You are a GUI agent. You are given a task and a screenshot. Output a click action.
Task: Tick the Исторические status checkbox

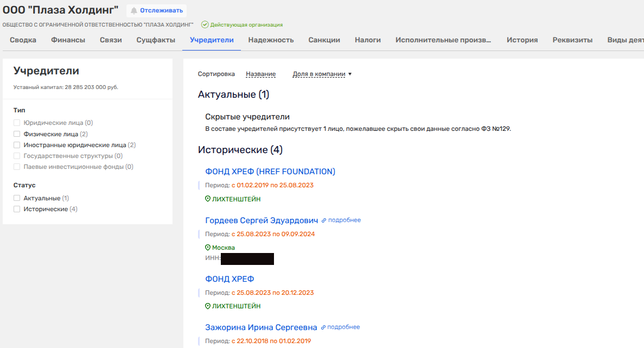17,209
